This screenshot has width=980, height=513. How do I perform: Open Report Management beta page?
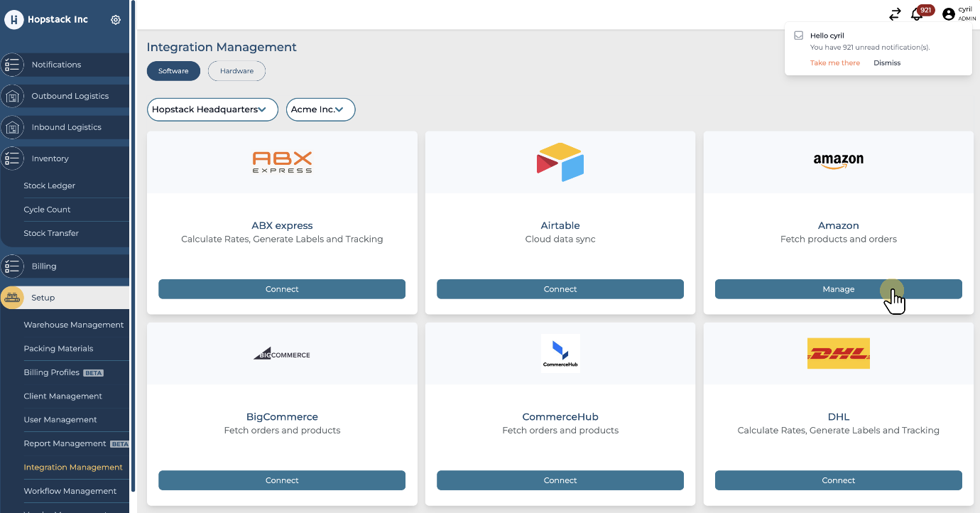tap(76, 444)
